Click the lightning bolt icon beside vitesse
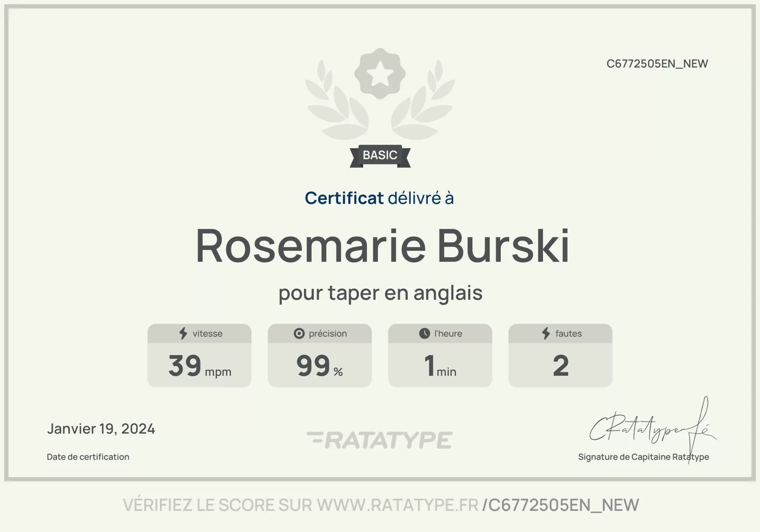The height and width of the screenshot is (532, 760). tap(183, 334)
